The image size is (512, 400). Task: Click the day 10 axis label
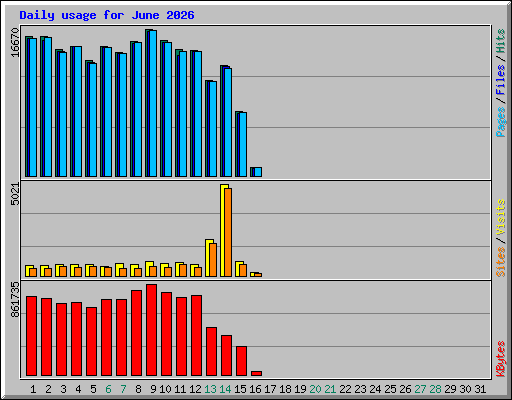(x=165, y=389)
